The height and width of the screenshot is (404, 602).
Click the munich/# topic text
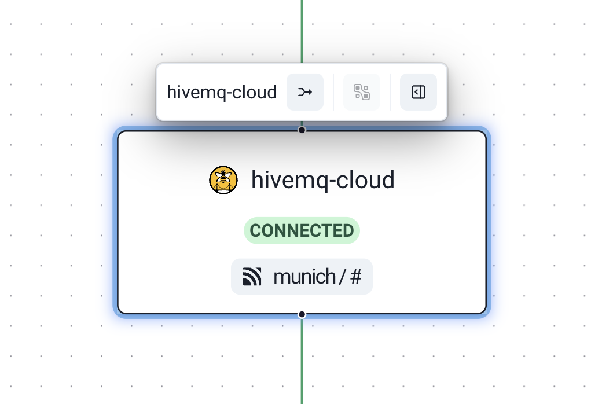pos(316,277)
